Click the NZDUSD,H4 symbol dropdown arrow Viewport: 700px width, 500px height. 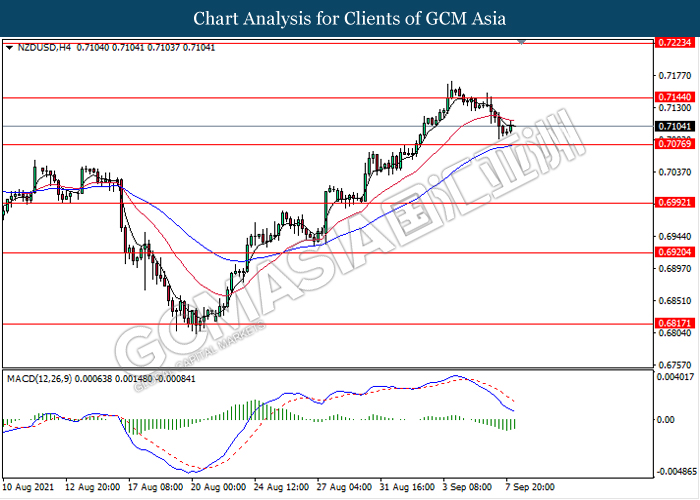[10, 48]
